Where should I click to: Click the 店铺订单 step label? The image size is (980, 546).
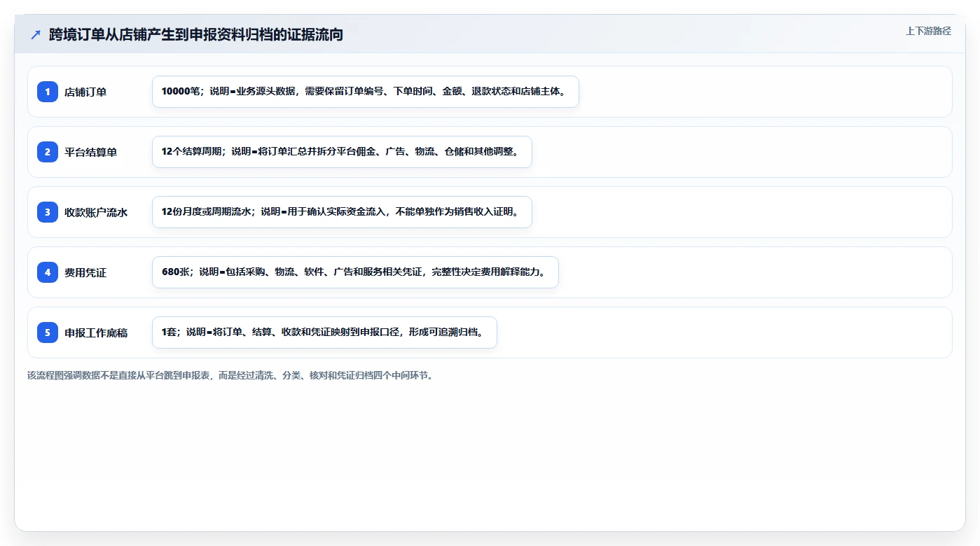click(85, 92)
